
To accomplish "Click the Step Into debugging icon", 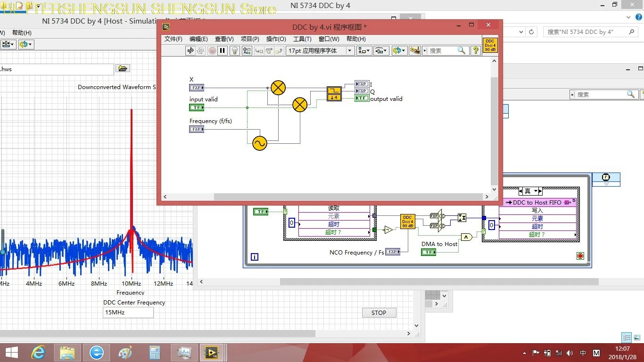I will click(258, 50).
